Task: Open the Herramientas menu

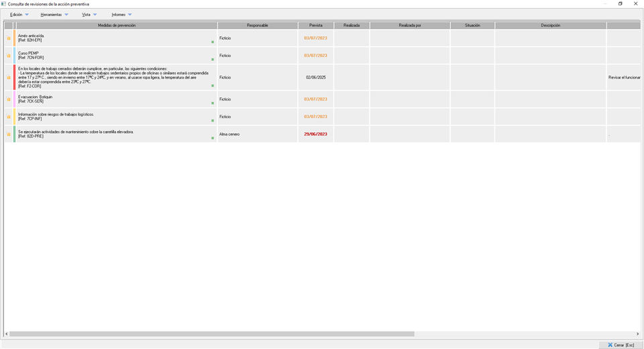Action: tap(54, 15)
